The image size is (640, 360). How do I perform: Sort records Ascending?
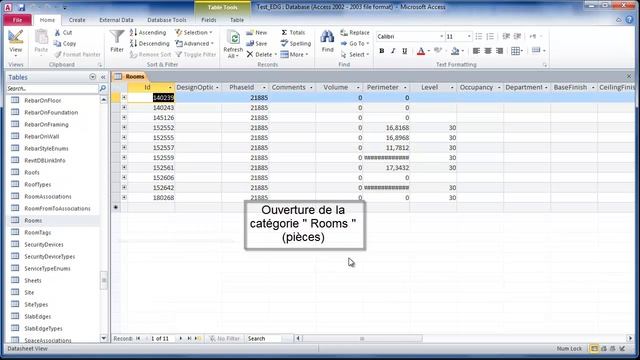148,32
